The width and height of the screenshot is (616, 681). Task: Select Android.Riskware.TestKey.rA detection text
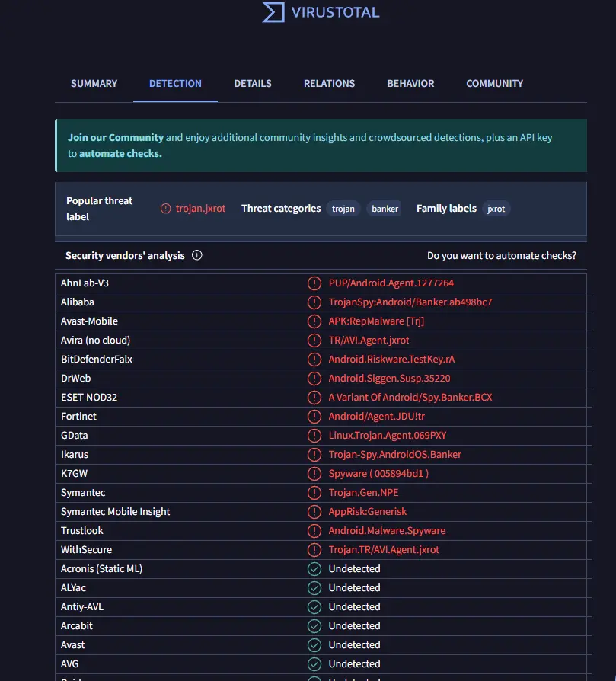[391, 360]
